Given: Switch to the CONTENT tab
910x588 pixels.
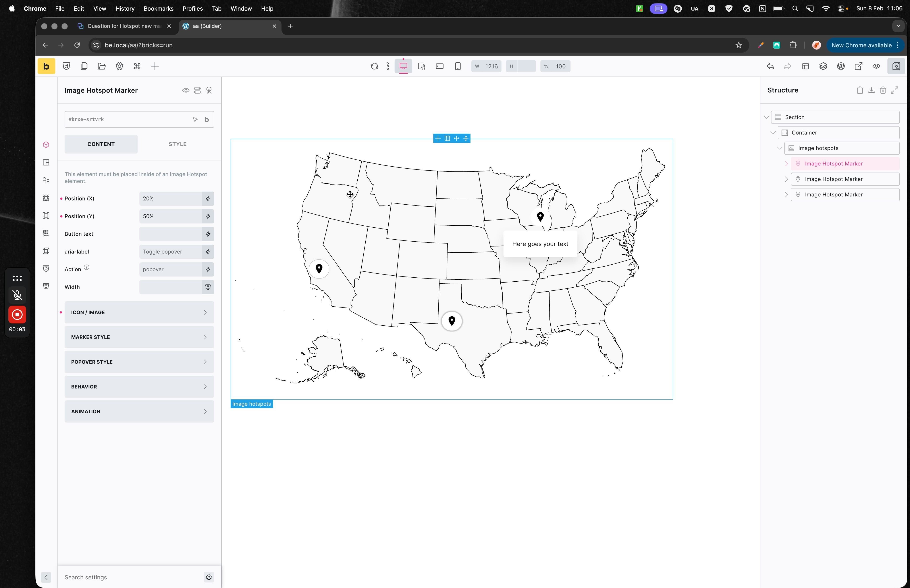Looking at the screenshot, I should click(x=101, y=144).
